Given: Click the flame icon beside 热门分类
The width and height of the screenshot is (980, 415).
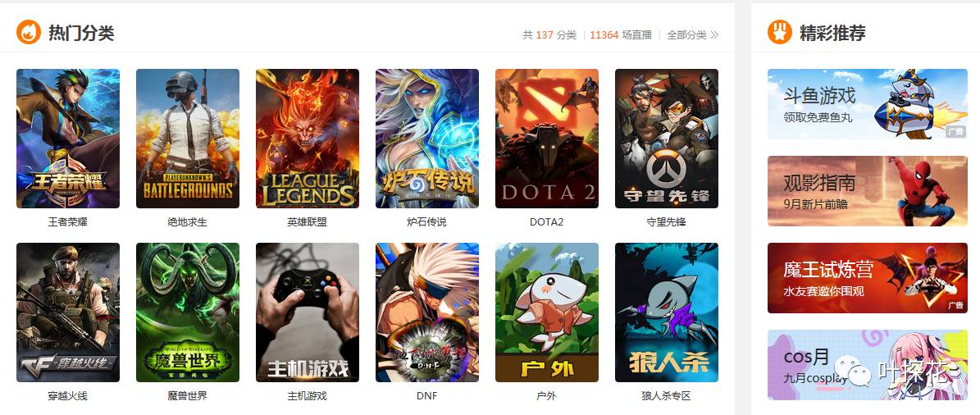Looking at the screenshot, I should coord(29,33).
